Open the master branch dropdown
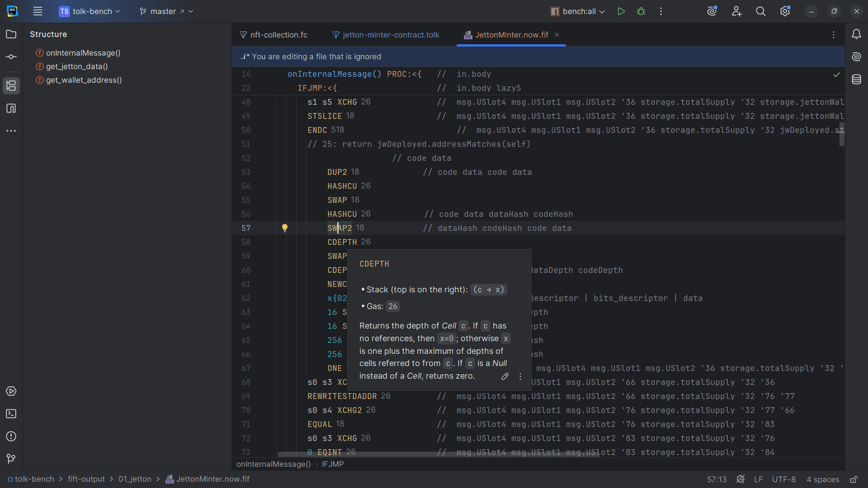This screenshot has height=488, width=868. (166, 11)
